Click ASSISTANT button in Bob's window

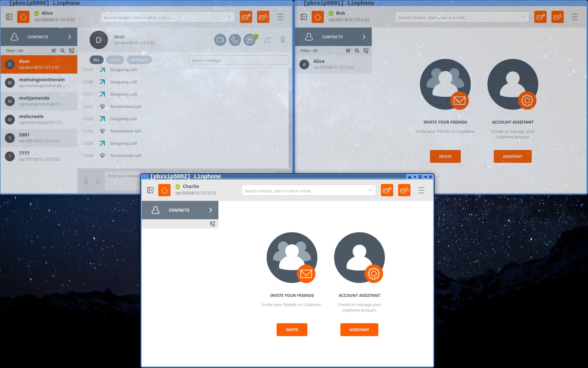coord(513,156)
